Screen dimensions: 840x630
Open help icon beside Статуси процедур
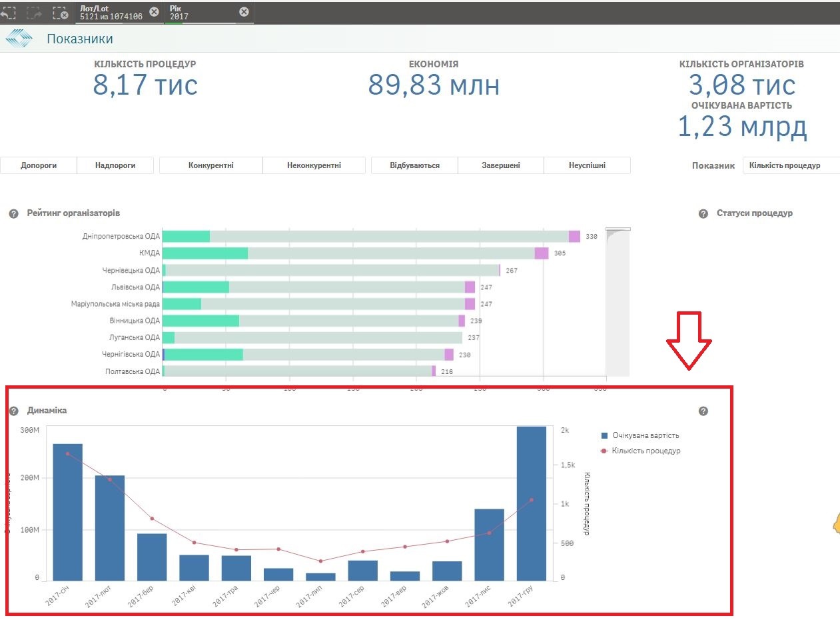(x=703, y=213)
